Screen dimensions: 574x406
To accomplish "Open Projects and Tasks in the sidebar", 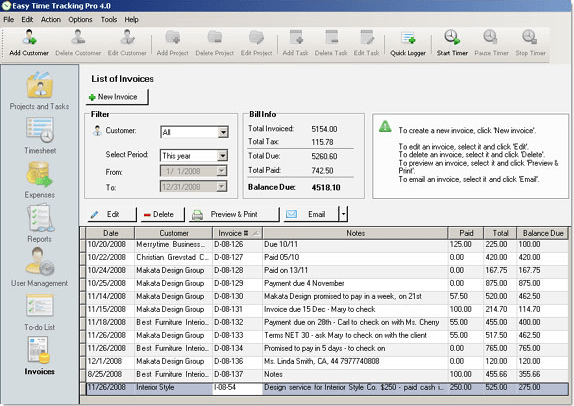I will coord(40,90).
